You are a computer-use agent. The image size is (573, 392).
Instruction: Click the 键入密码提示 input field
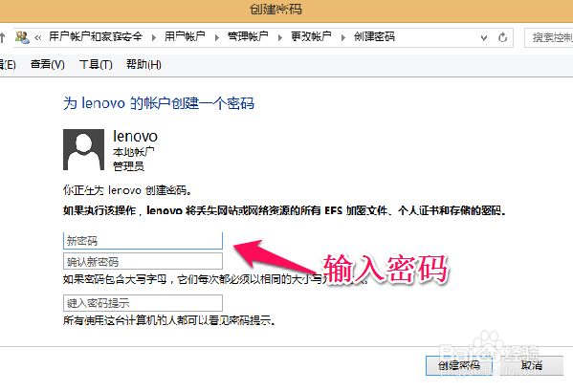coord(143,303)
